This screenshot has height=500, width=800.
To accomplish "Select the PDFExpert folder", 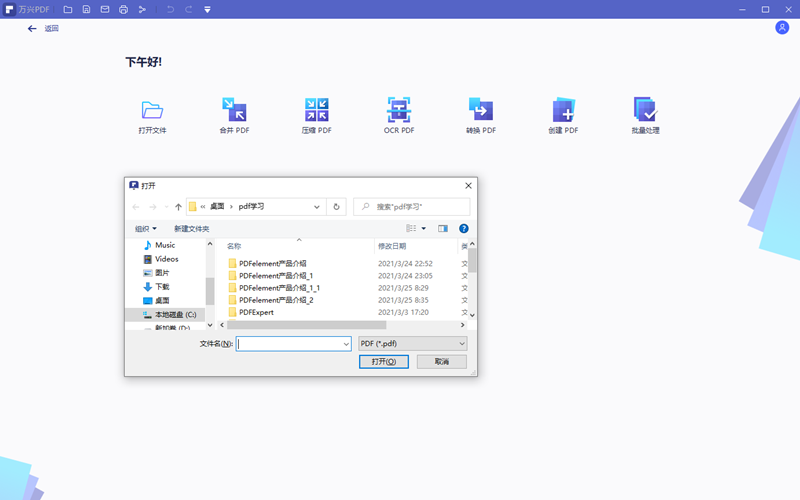I will (256, 312).
